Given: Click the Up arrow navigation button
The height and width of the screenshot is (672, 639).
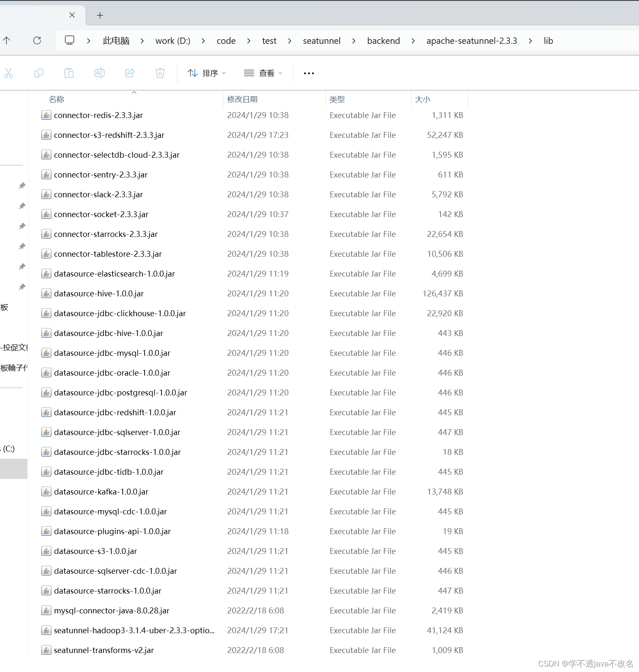Looking at the screenshot, I should (7, 40).
